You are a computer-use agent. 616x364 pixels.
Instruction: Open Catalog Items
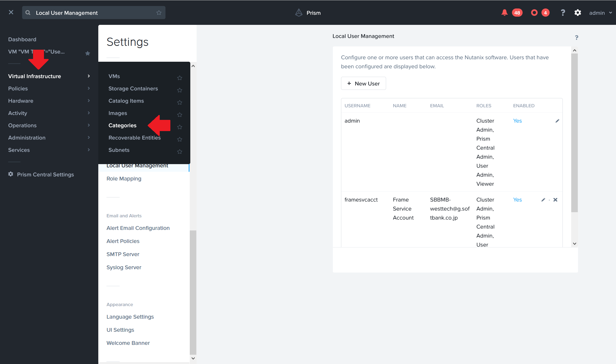[126, 101]
